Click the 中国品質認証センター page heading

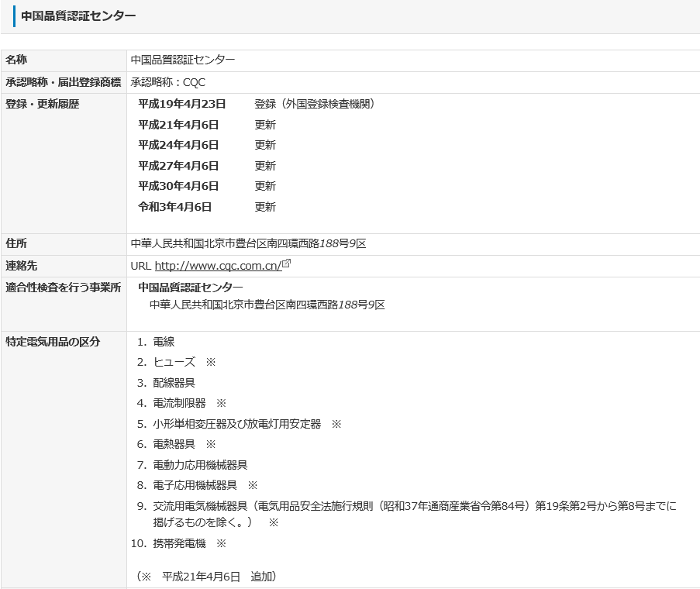click(78, 15)
